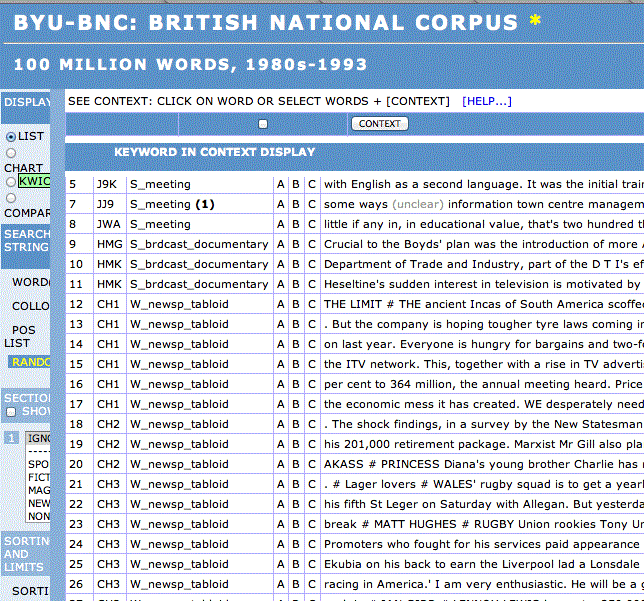This screenshot has height=601, width=644.
Task: Choose SPOKEN in the sections list
Action: click(38, 464)
